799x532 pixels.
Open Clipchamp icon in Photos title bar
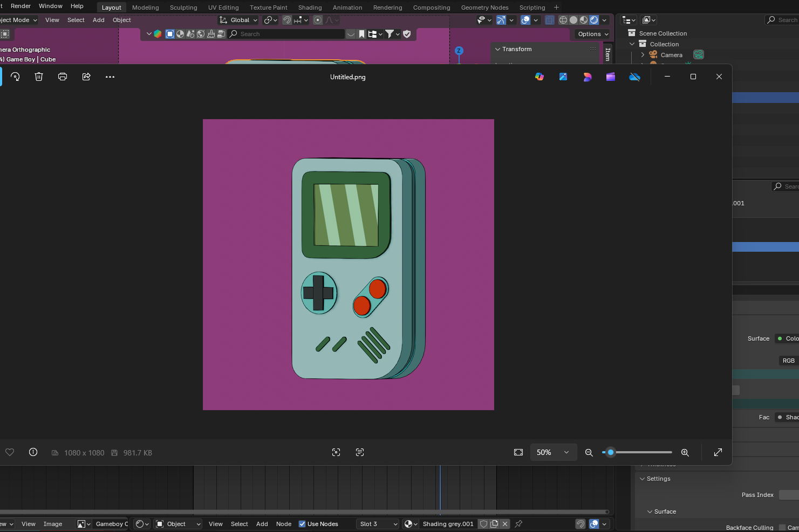click(x=611, y=77)
